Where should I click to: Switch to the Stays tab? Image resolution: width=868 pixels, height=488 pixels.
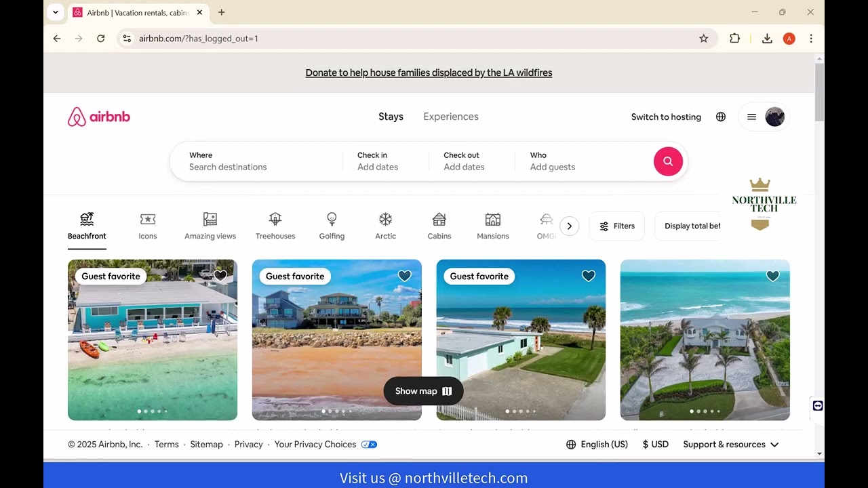pos(391,117)
